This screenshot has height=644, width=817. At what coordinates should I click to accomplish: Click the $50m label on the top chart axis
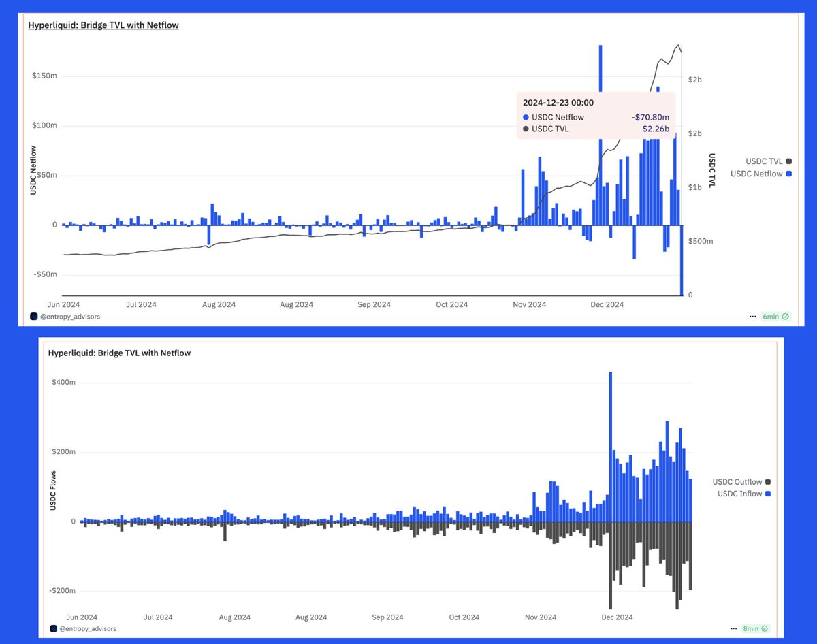pyautogui.click(x=46, y=175)
